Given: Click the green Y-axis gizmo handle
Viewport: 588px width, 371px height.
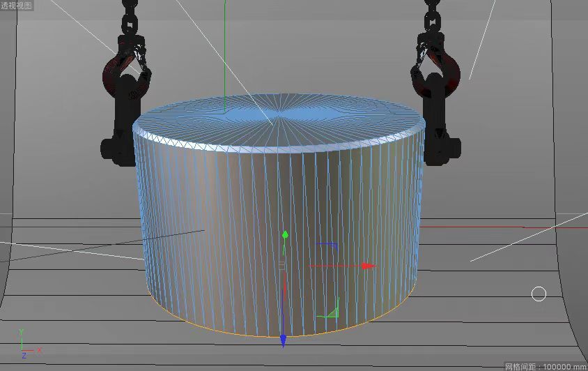Looking at the screenshot, I should 285,234.
